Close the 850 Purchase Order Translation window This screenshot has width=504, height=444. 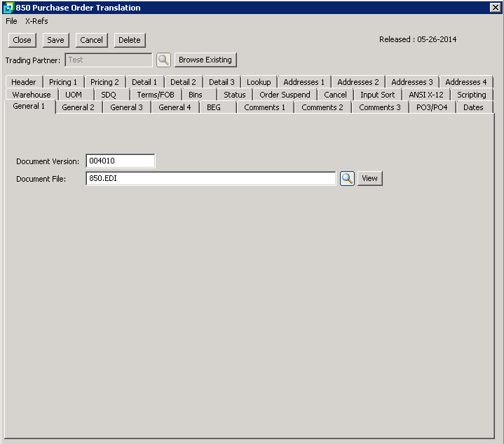(x=494, y=8)
